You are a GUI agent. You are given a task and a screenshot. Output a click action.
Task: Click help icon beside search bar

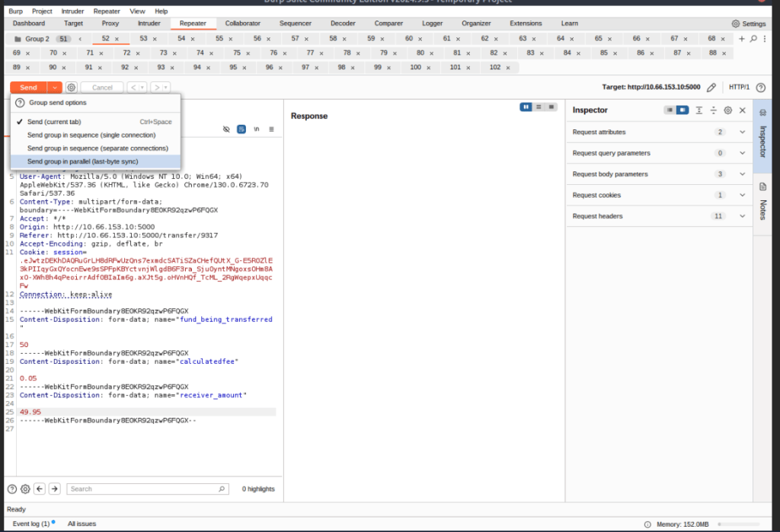(x=12, y=489)
